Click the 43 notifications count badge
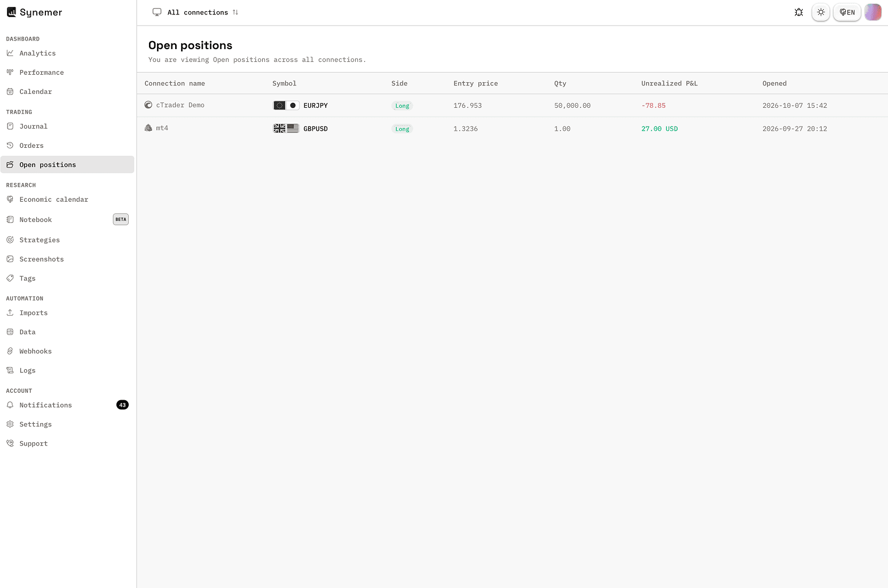This screenshot has width=888, height=588. [x=122, y=405]
